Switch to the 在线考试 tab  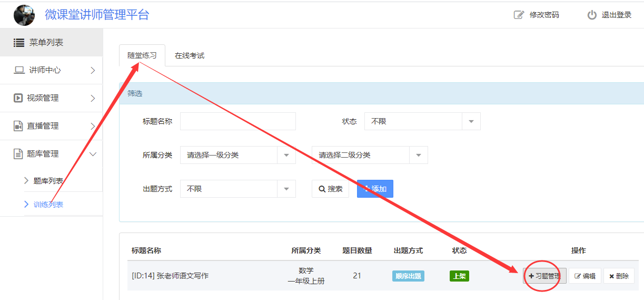[190, 55]
